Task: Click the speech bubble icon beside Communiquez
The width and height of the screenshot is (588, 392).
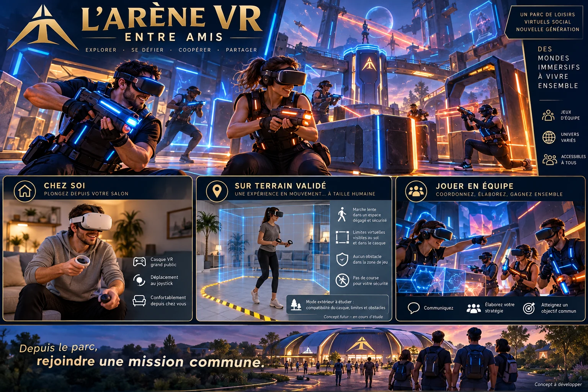Action: click(x=413, y=308)
